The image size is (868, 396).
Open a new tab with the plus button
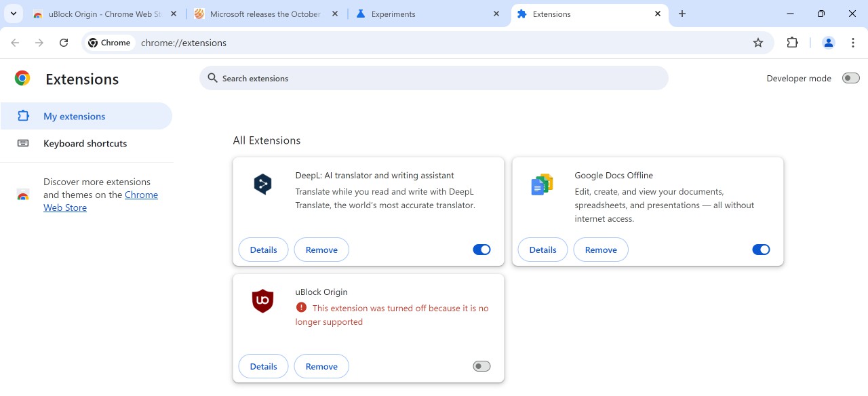682,14
